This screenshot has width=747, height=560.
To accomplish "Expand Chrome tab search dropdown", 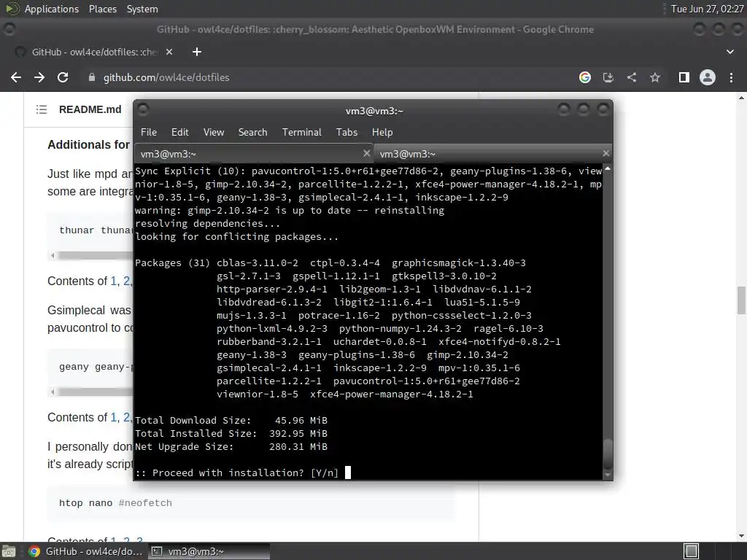I will [729, 52].
